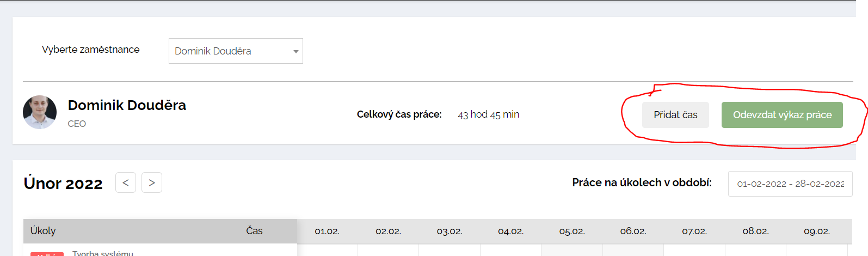Select the 05.02. date column
The width and height of the screenshot is (868, 256).
pos(572,231)
